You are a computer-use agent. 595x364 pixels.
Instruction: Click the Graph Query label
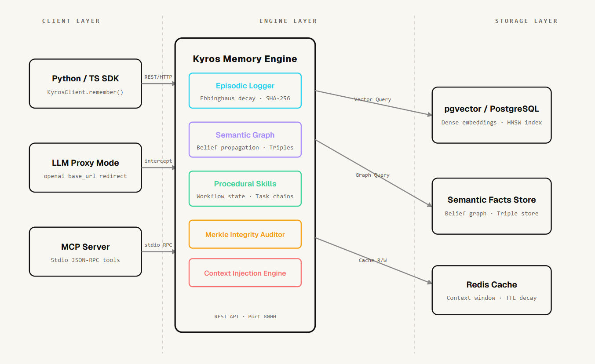(372, 175)
